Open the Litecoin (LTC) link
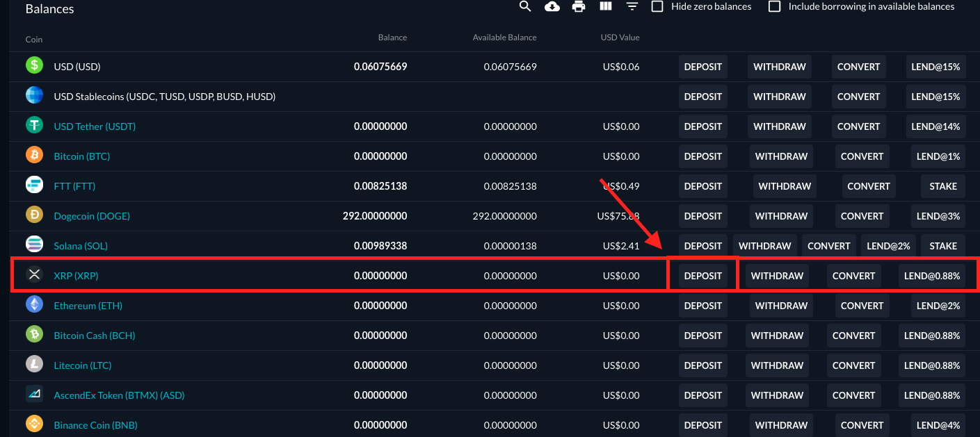Screen dimensions: 980x437 82,365
